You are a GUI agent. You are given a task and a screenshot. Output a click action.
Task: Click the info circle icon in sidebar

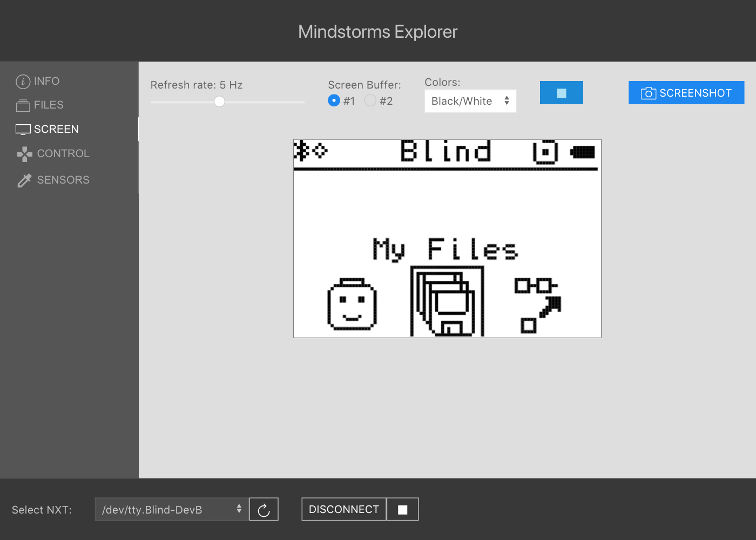click(x=23, y=82)
